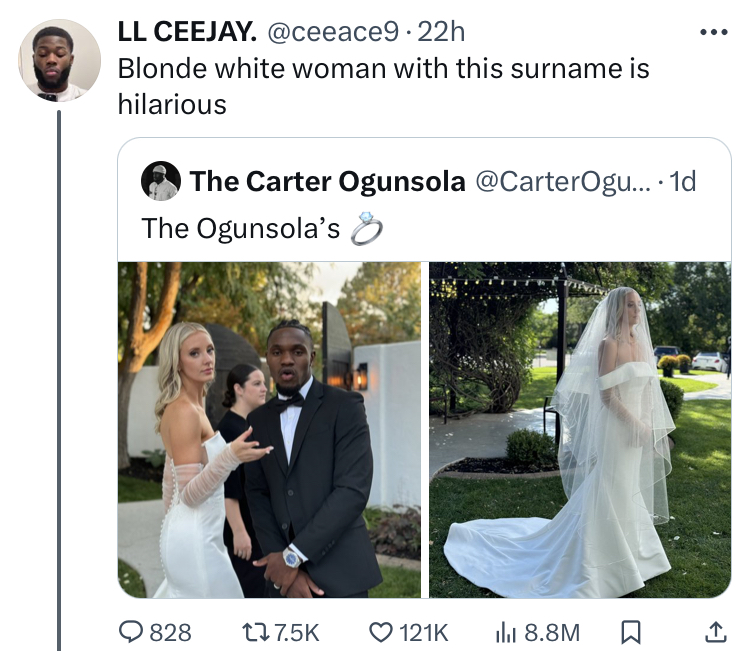Visit the @ceeace9 handle link
This screenshot has height=651, width=750.
tap(330, 32)
